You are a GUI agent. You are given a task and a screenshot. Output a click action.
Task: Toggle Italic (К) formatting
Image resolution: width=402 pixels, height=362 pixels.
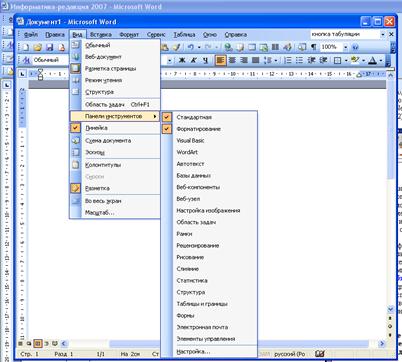point(194,60)
